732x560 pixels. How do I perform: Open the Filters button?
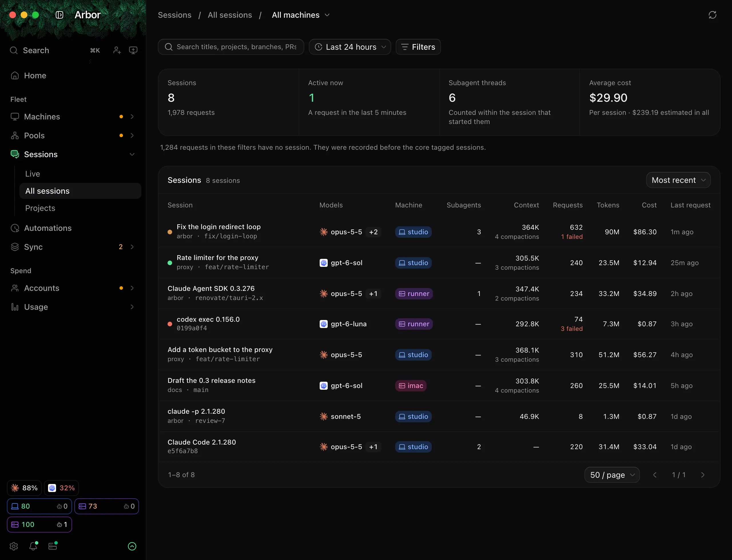click(x=418, y=47)
